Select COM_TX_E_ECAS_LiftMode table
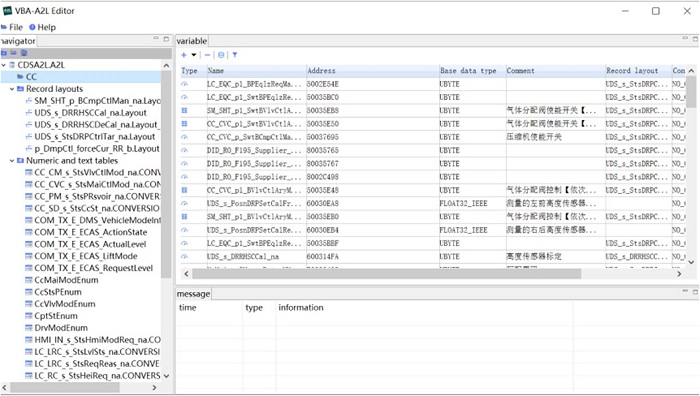This screenshot has width=700, height=396. tap(86, 256)
